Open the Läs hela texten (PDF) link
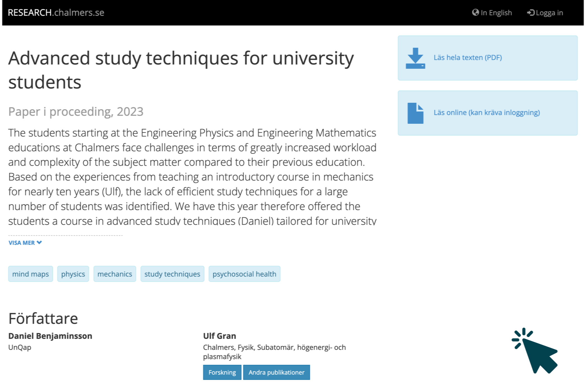 click(467, 58)
